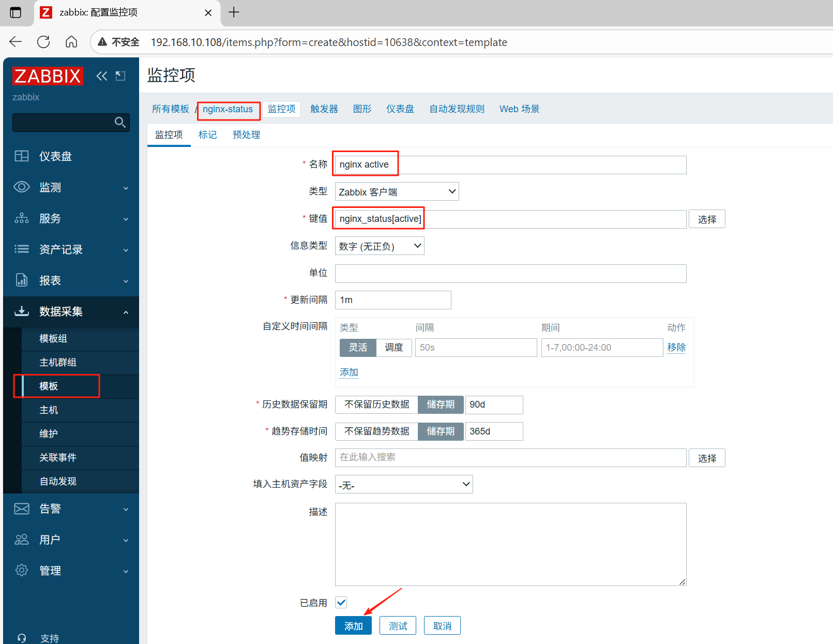Open 自动发现规则 in template navigation

click(457, 109)
